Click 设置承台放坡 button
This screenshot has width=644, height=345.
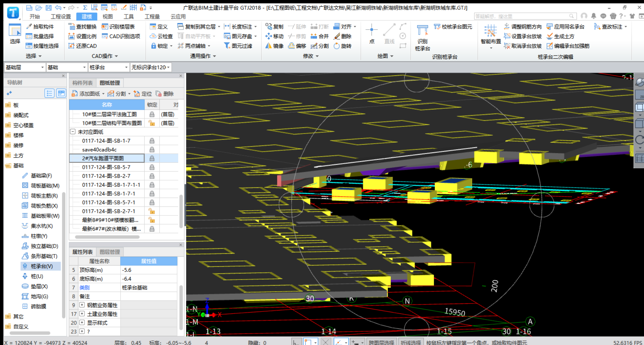pyautogui.click(x=523, y=36)
